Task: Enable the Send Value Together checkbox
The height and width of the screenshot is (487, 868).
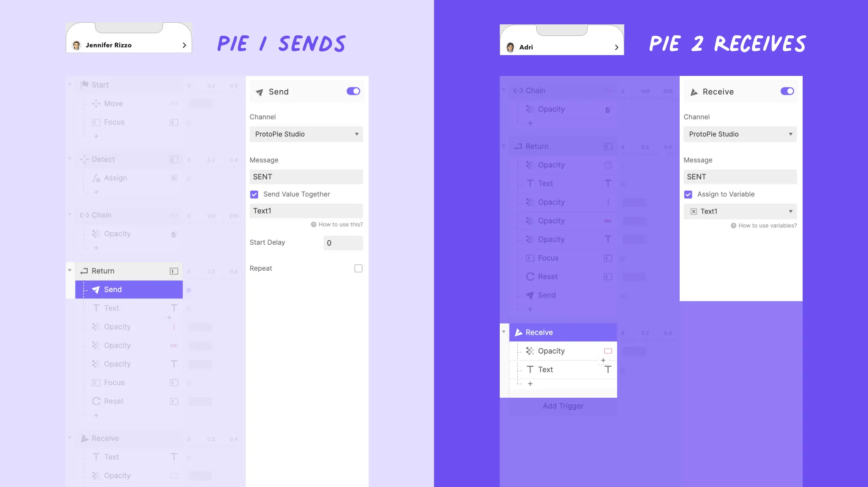Action: coord(255,194)
